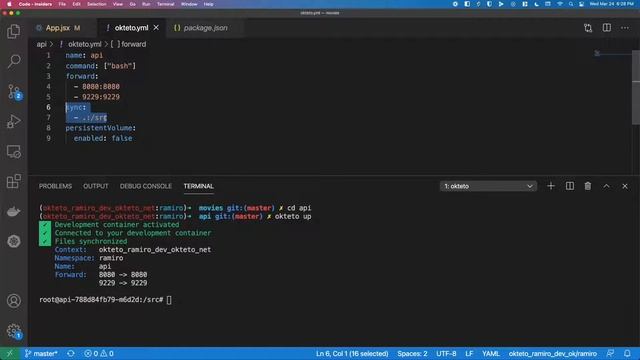Open the OUTPUT panel tab
The image size is (640, 360).
click(96, 186)
